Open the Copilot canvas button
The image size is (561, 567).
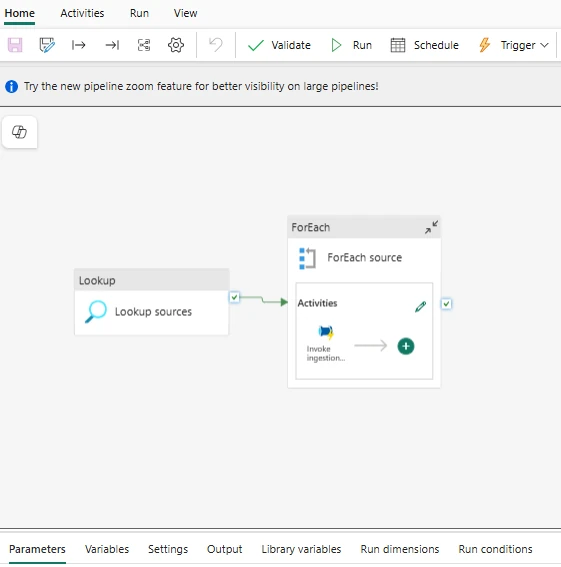click(20, 132)
